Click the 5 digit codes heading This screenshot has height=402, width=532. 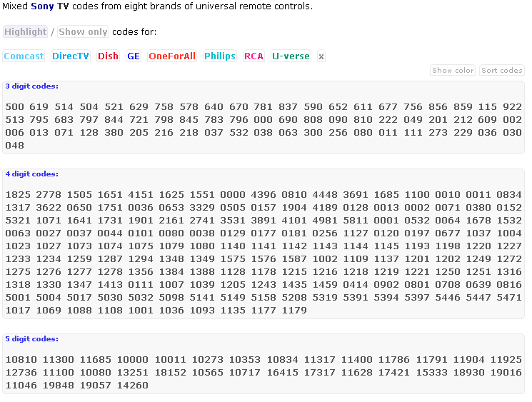point(31,339)
